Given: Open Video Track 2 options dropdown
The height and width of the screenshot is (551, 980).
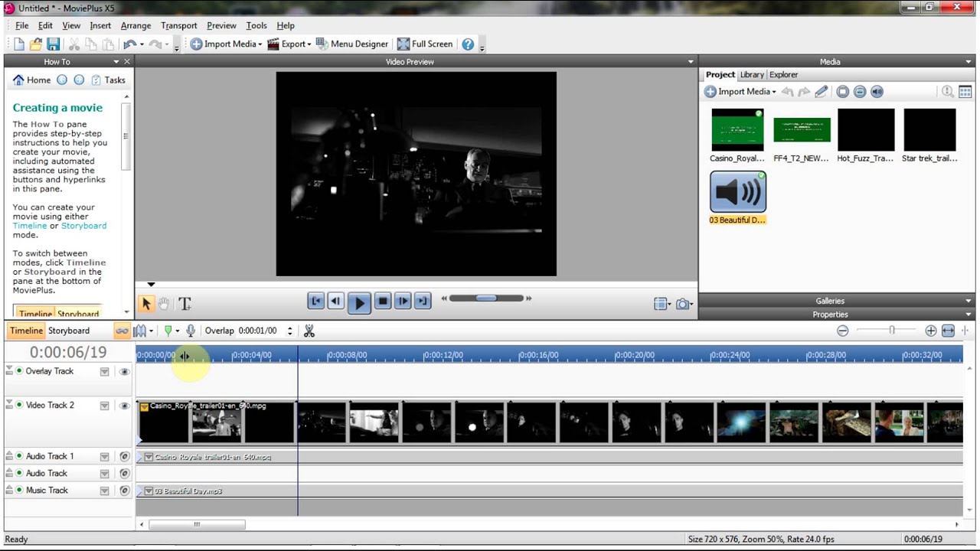Looking at the screenshot, I should pyautogui.click(x=104, y=406).
